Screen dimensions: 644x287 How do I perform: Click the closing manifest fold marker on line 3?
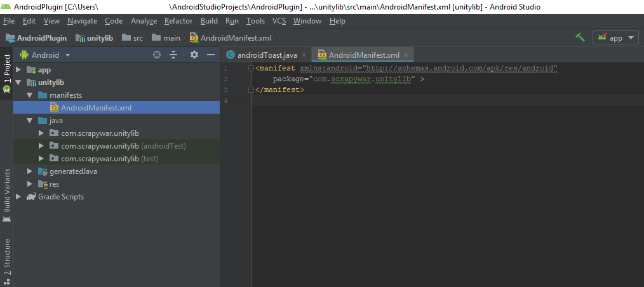tap(251, 89)
